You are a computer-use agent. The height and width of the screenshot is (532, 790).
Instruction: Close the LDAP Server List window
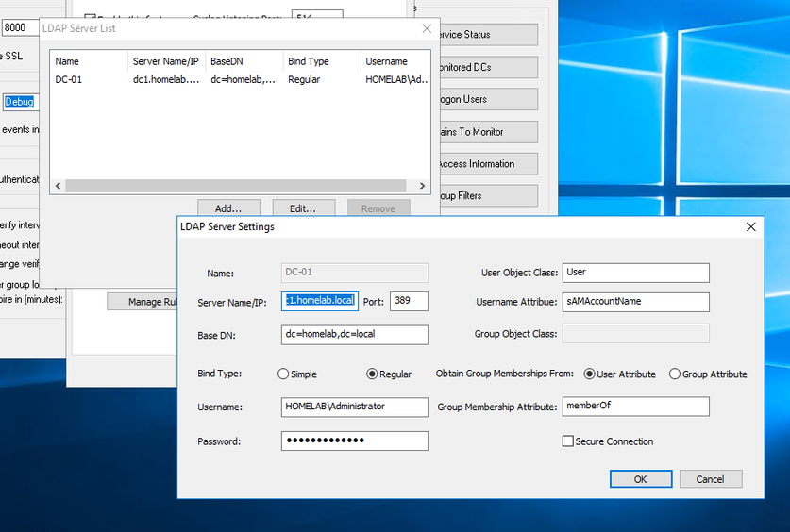pos(426,29)
